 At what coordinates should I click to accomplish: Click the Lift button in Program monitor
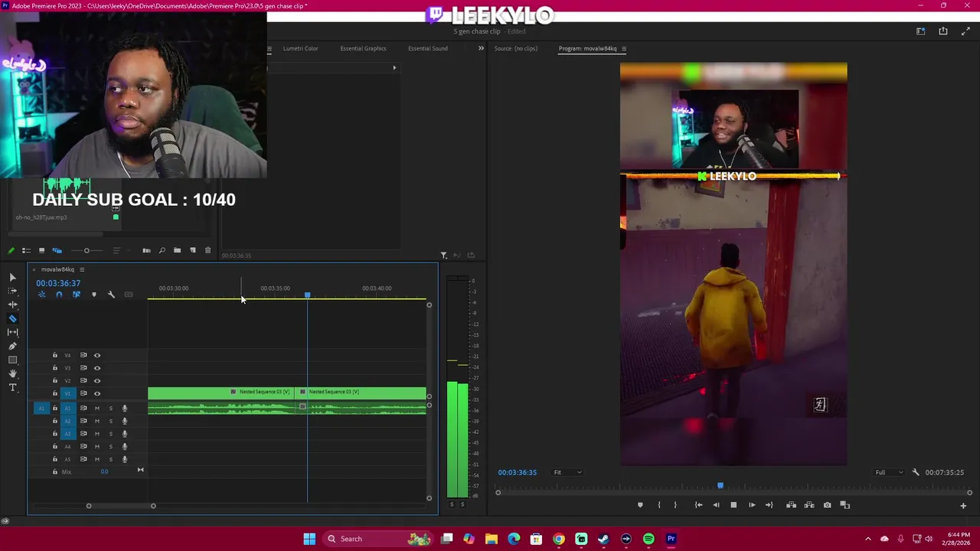pyautogui.click(x=791, y=505)
